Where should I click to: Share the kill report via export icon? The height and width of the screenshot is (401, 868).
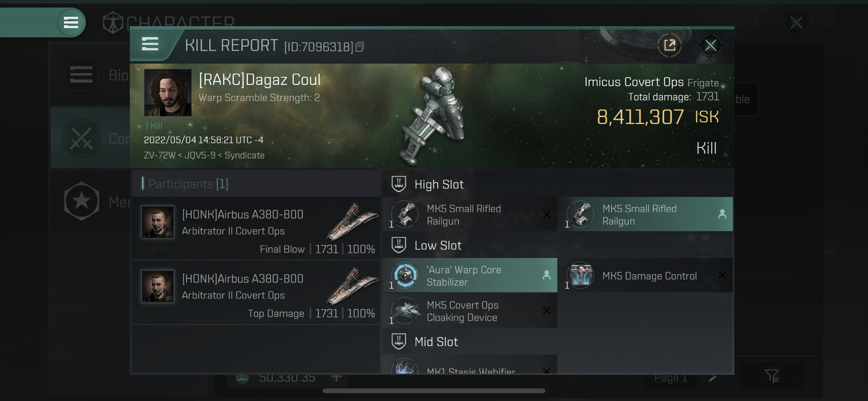[669, 45]
